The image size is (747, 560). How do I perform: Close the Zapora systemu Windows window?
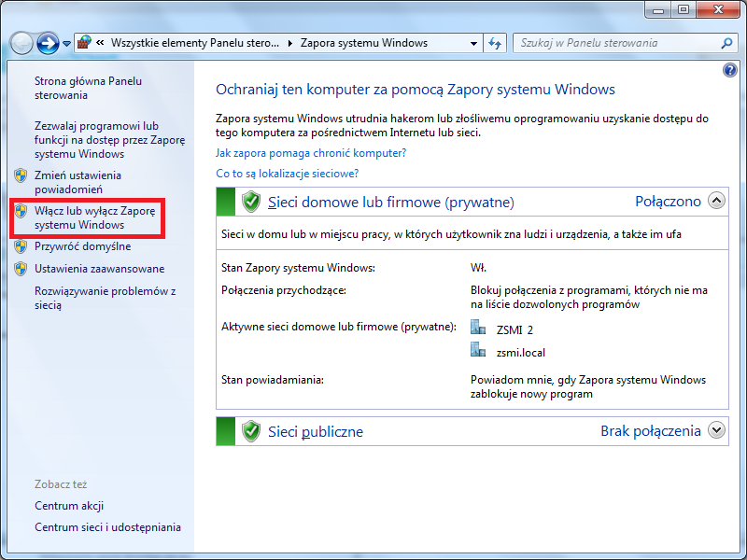(718, 9)
